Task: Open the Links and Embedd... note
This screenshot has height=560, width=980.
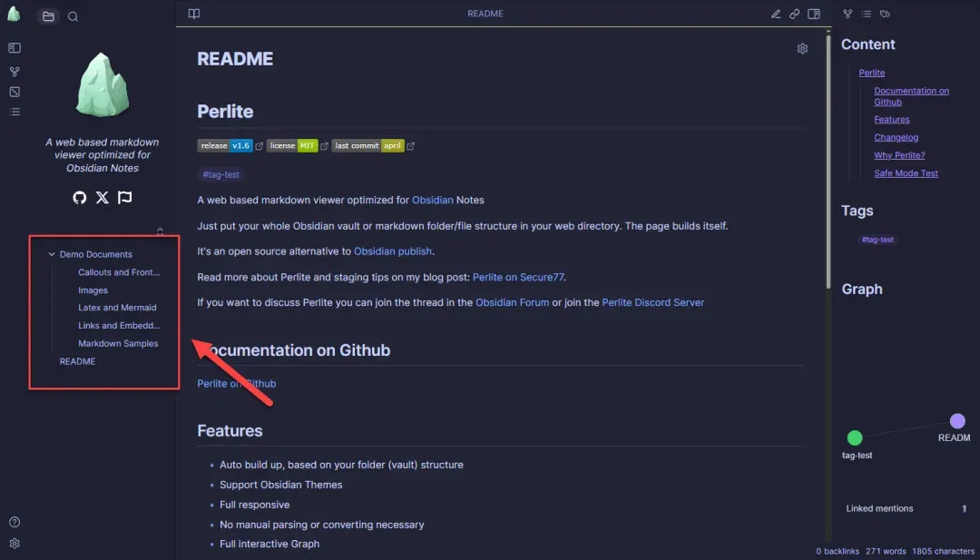Action: point(120,325)
